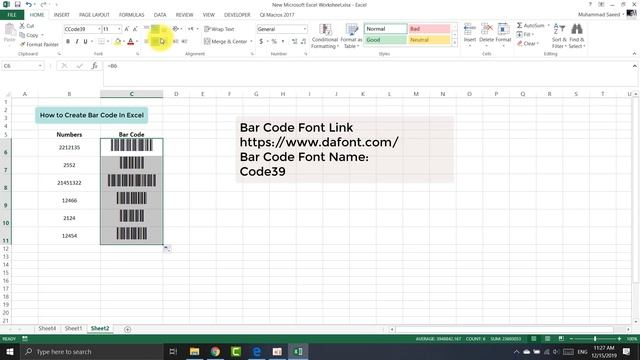Expand the cell styles gallery
The width and height of the screenshot is (640, 360).
[x=455, y=43]
